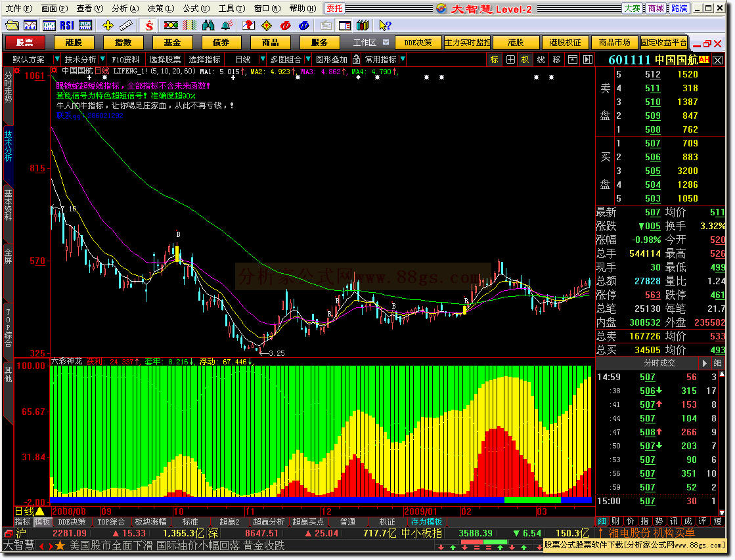
Task: Click the down scroll arrow of trade list
Action: click(x=722, y=512)
